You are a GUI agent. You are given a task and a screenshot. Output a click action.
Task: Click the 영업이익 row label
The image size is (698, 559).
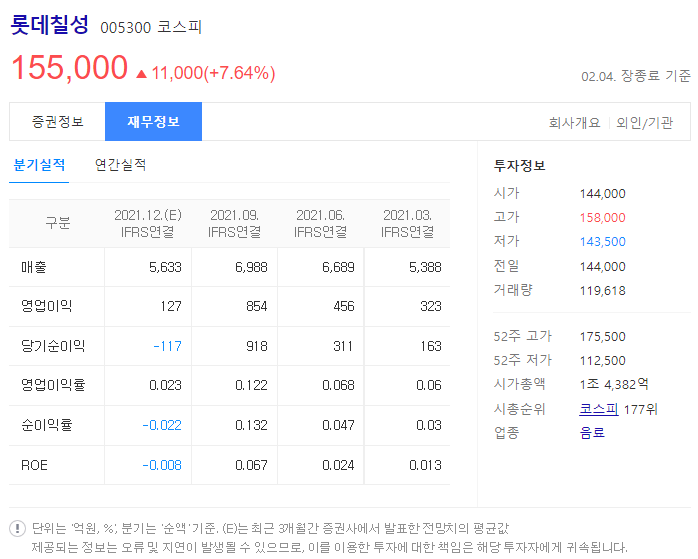pyautogui.click(x=46, y=306)
